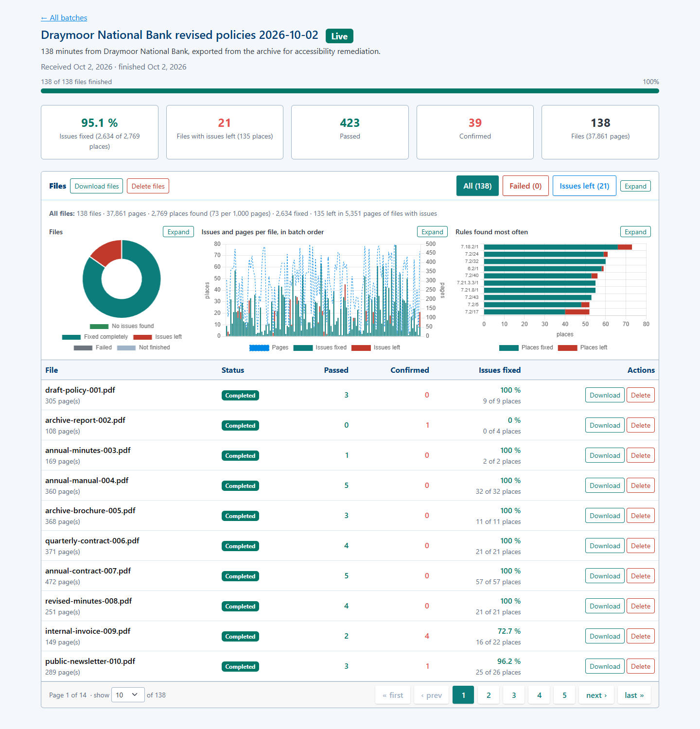Image resolution: width=700 pixels, height=729 pixels.
Task: Hide the 'Failed' series in the Files legend
Action: [92, 347]
